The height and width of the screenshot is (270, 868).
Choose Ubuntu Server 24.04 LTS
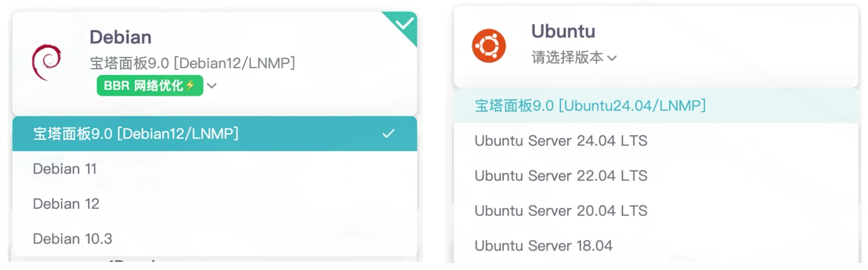(x=656, y=141)
